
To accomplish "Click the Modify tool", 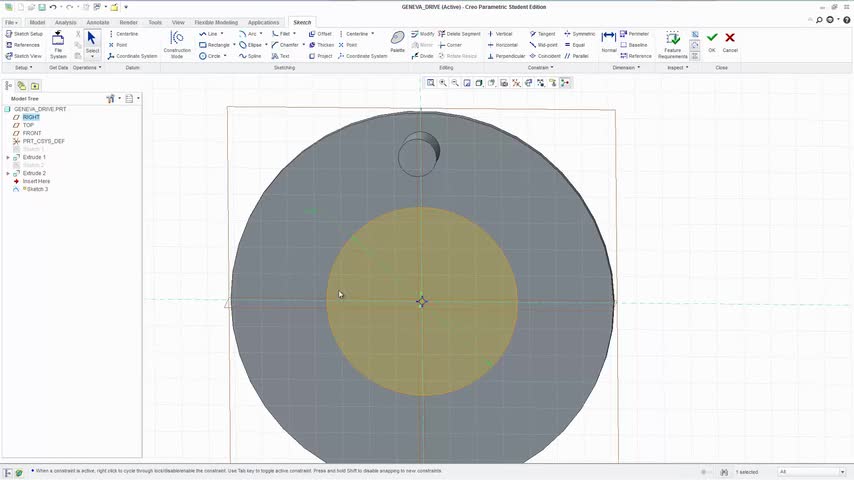I will click(x=423, y=34).
